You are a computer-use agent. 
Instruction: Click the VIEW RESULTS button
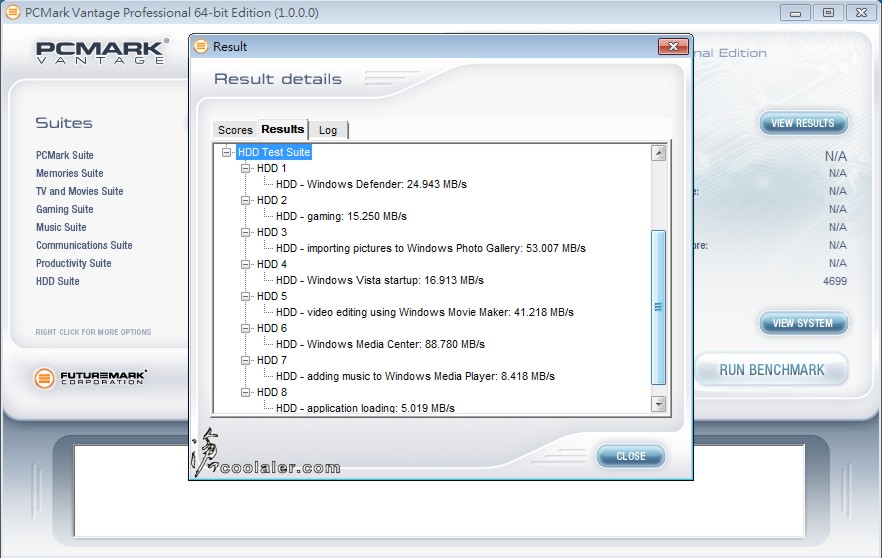(x=803, y=123)
